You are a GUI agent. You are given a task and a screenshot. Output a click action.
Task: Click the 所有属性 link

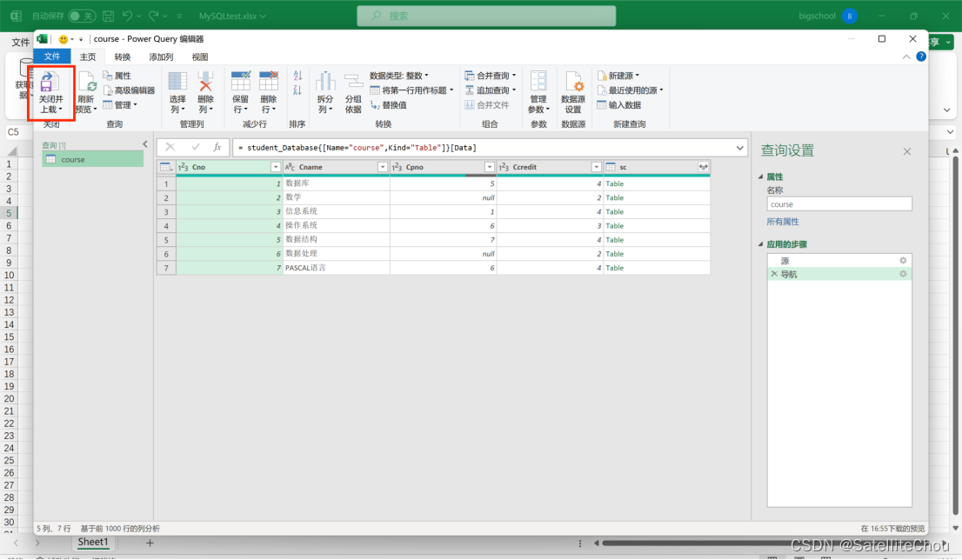(785, 220)
